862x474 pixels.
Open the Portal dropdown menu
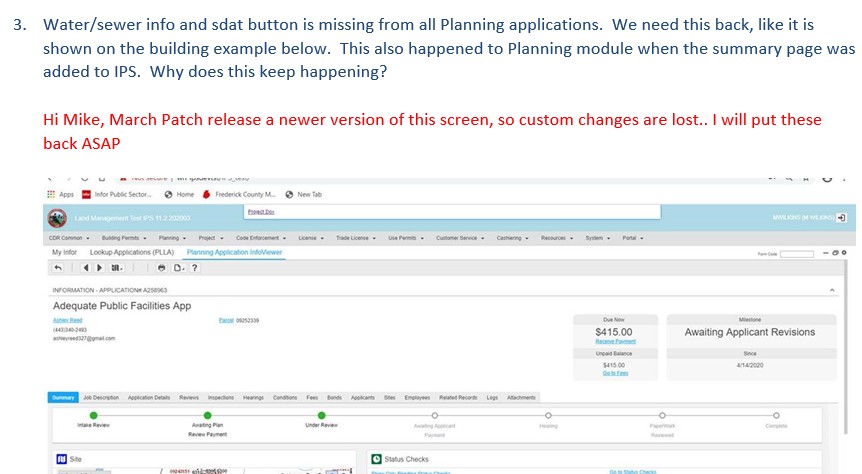633,238
